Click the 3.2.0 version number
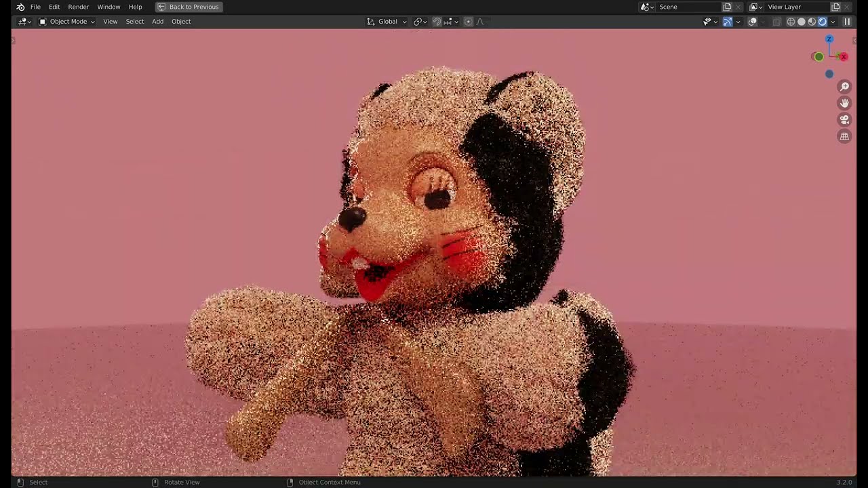Screen dimensions: 868x488 (x=844, y=482)
